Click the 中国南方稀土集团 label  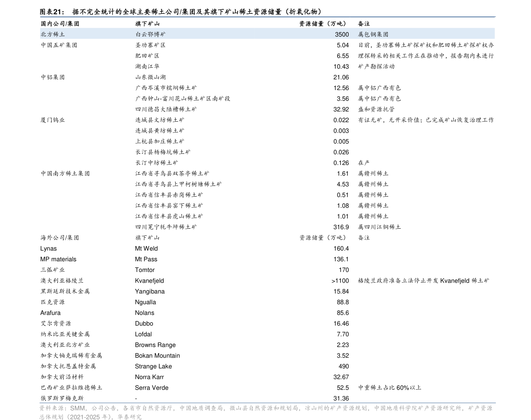pos(65,173)
